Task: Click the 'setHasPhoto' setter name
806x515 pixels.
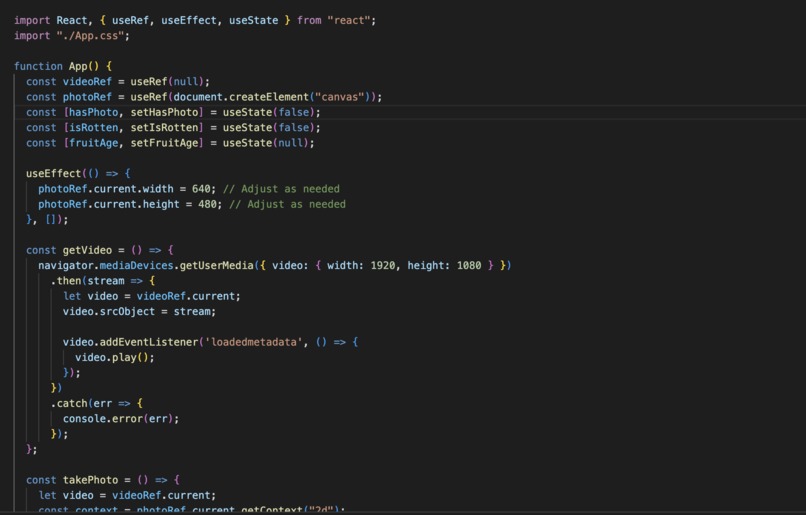Action: click(164, 113)
